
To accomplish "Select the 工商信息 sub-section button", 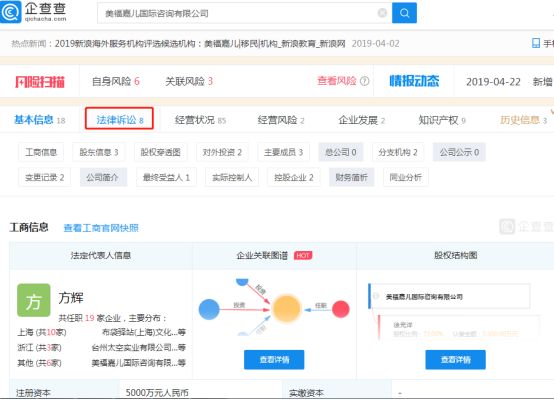I will coord(41,152).
